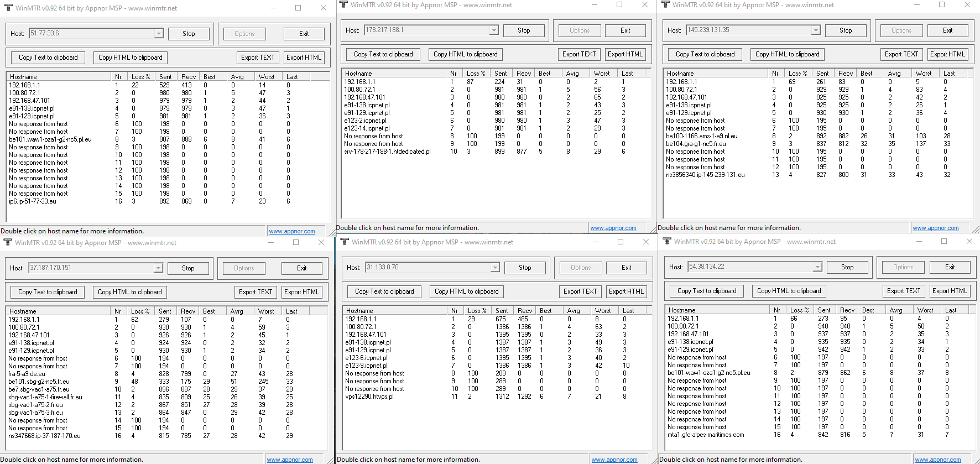Maximize the window tracing host 31.133.0.70
Image resolution: width=980 pixels, height=464 pixels.
(621, 242)
